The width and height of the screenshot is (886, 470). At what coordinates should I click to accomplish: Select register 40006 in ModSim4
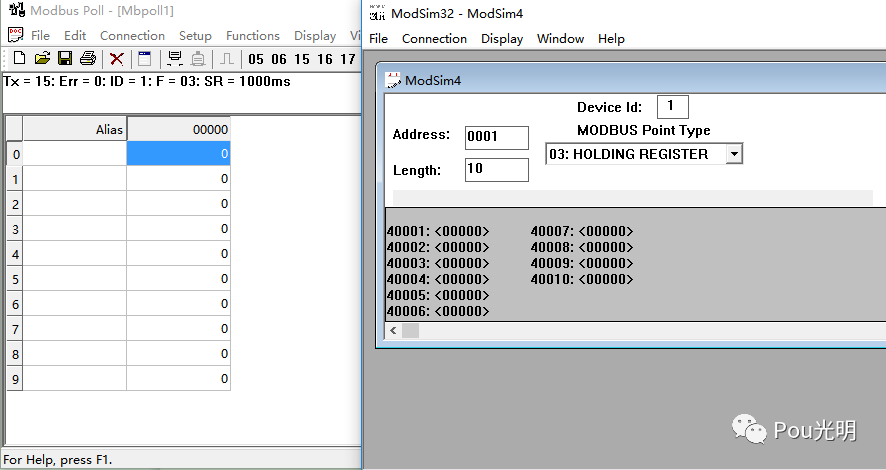click(438, 311)
